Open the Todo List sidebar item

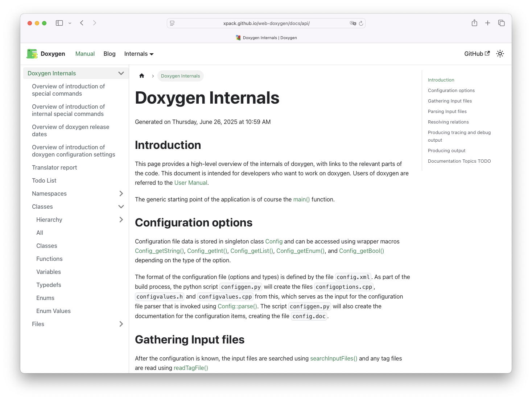[x=44, y=180]
